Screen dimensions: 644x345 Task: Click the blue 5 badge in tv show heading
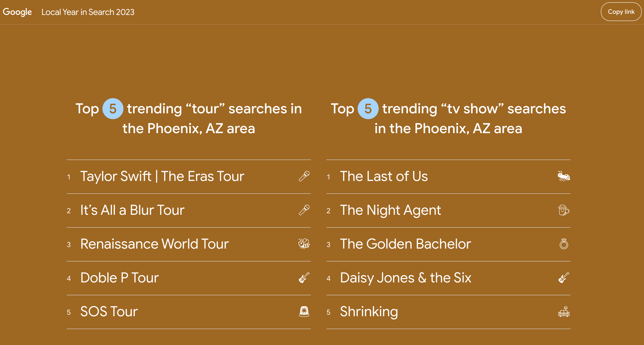pos(368,109)
